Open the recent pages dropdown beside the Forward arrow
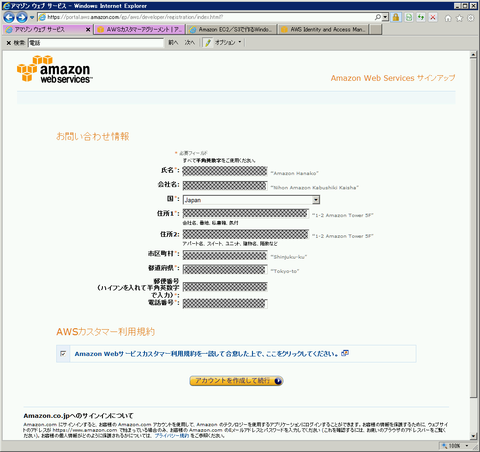 pos(32,18)
